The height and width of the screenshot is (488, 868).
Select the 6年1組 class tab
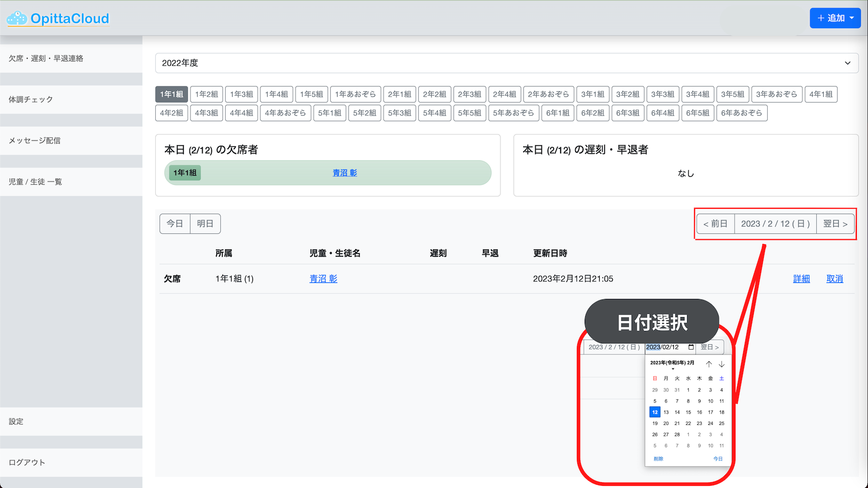pos(558,113)
